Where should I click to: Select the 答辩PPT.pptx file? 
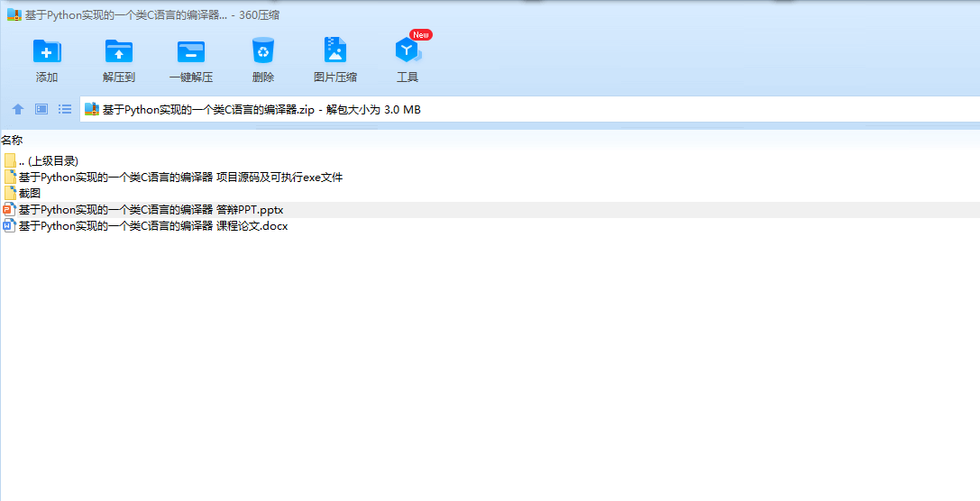tap(490, 210)
